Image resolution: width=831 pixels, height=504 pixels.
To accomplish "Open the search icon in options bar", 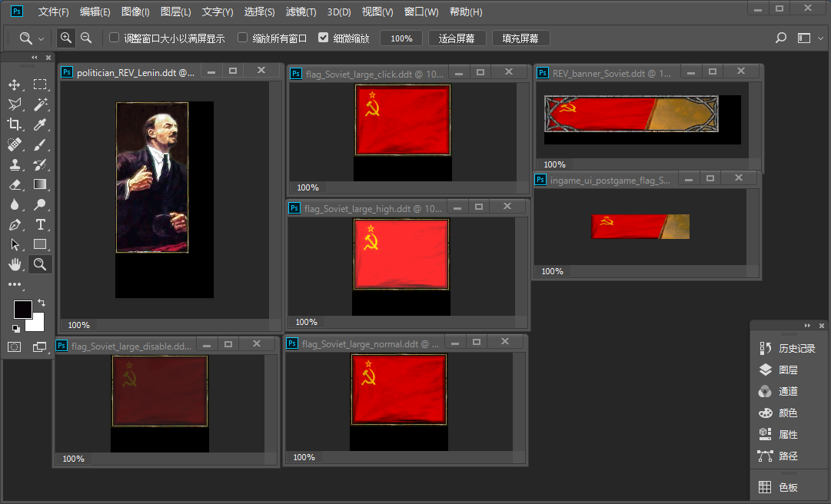I will pos(781,38).
